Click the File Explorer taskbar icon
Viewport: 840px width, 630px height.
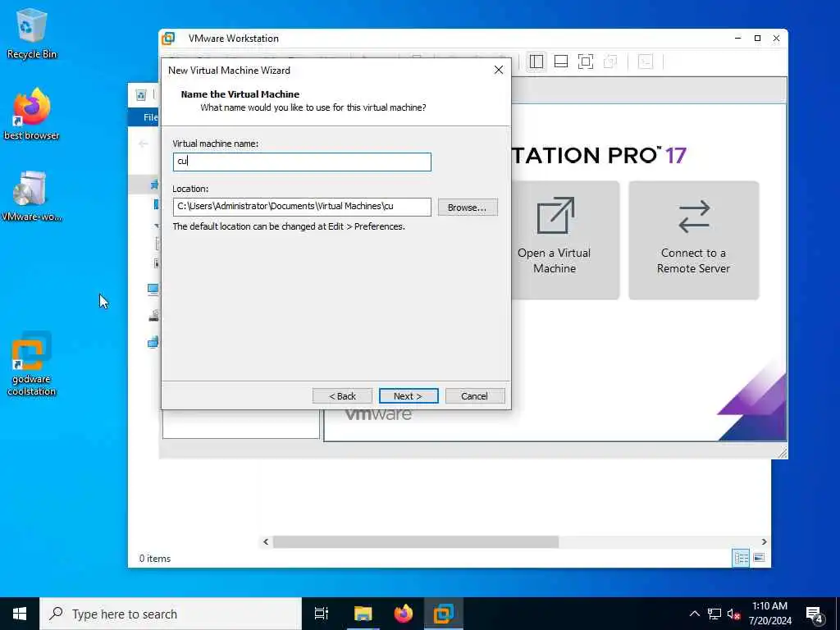tap(363, 614)
